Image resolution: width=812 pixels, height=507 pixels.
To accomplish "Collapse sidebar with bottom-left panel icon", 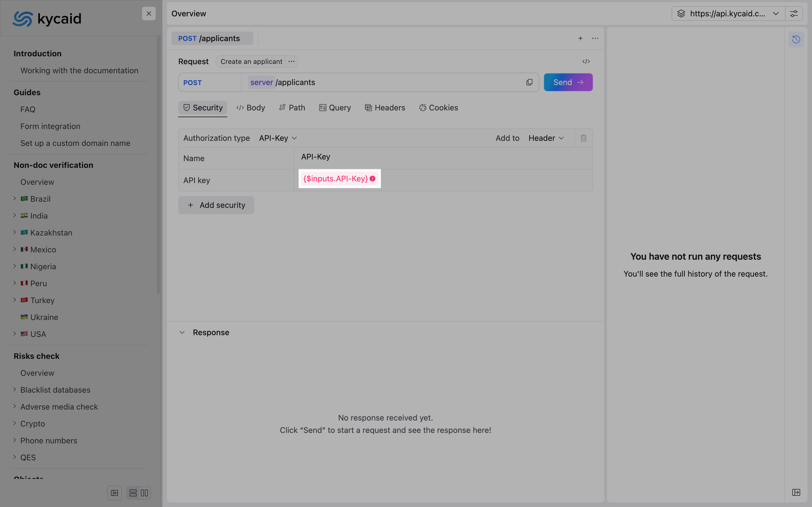I will pos(114,493).
